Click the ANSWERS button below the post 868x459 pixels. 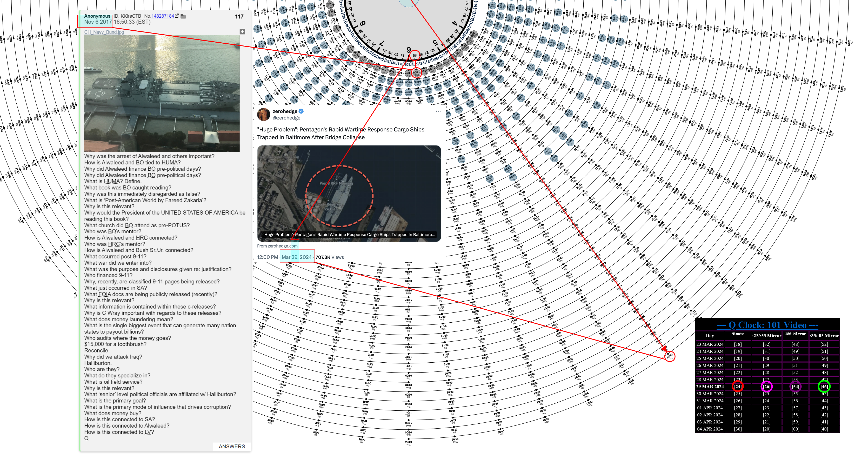click(x=232, y=446)
